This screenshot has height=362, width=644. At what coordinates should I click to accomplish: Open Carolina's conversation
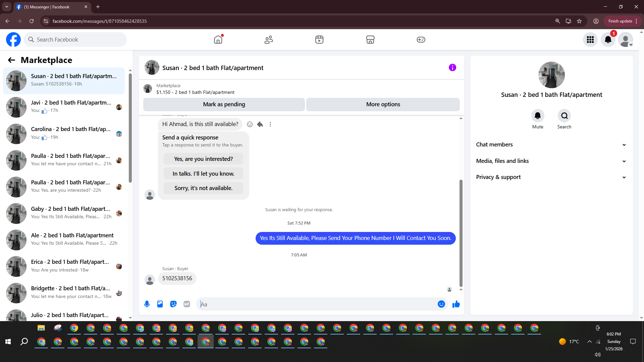coord(64,133)
